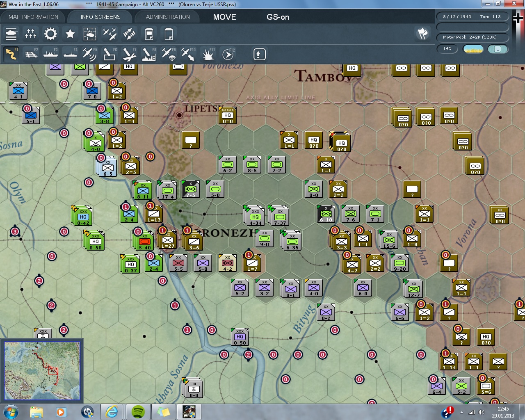Click the white flags icon near date panel
This screenshot has width=525, height=420.
pos(422,34)
